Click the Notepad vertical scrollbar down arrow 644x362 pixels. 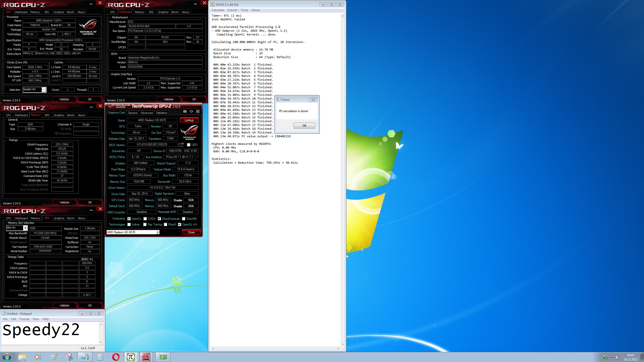coord(101,342)
